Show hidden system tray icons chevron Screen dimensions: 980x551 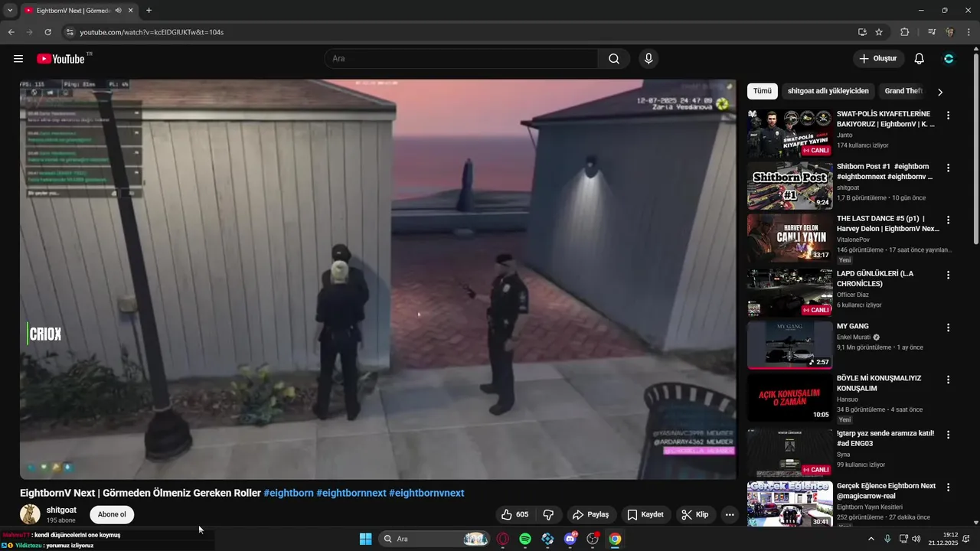point(871,539)
